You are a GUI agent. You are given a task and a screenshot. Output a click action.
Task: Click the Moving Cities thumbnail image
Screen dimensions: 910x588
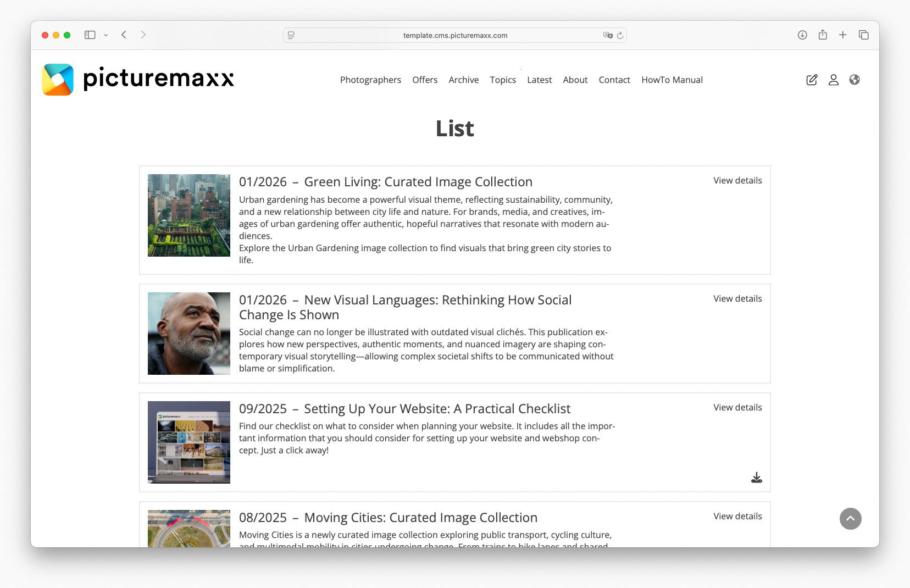[188, 529]
